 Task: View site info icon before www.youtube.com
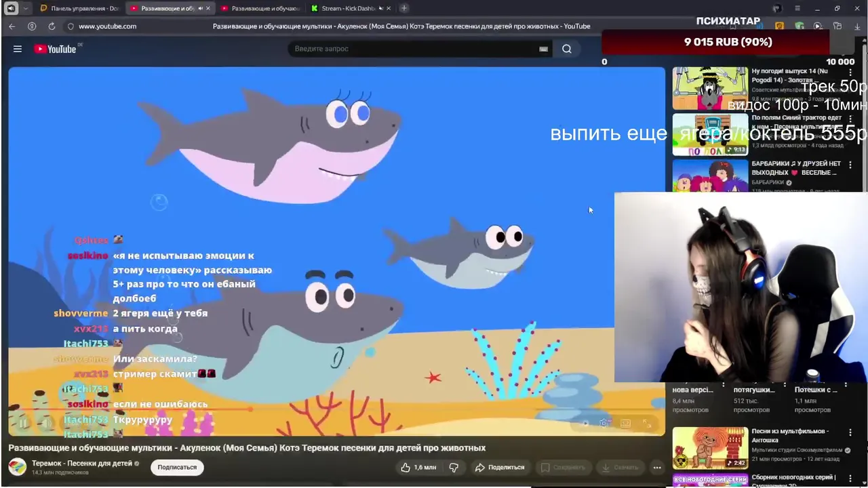[71, 26]
